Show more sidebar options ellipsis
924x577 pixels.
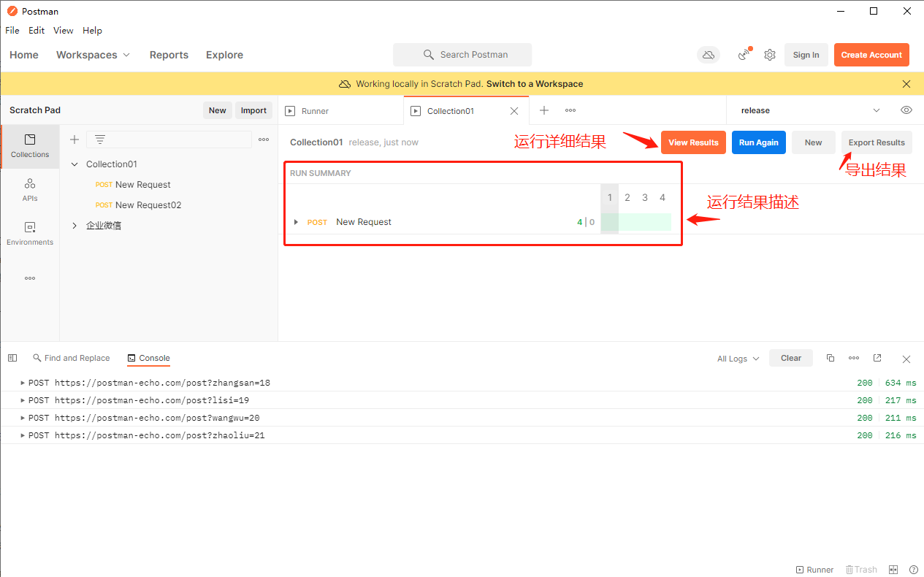[x=30, y=278]
